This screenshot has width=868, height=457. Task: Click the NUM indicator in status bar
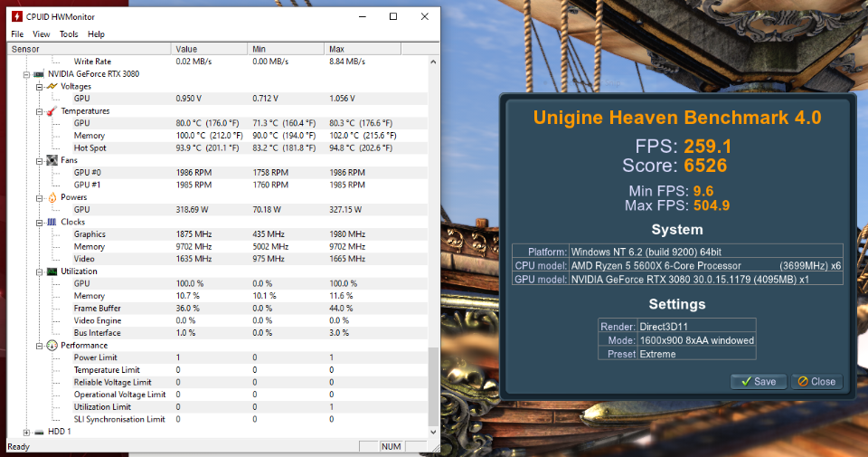click(392, 446)
